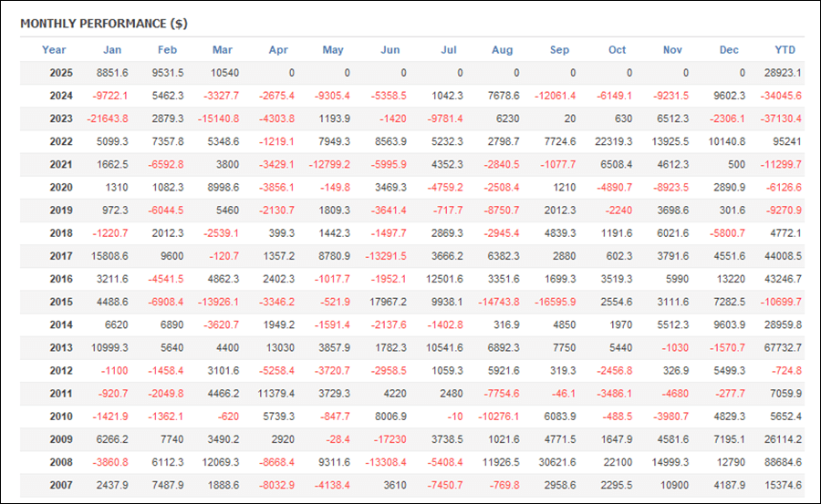Click the Year column header

[54, 50]
